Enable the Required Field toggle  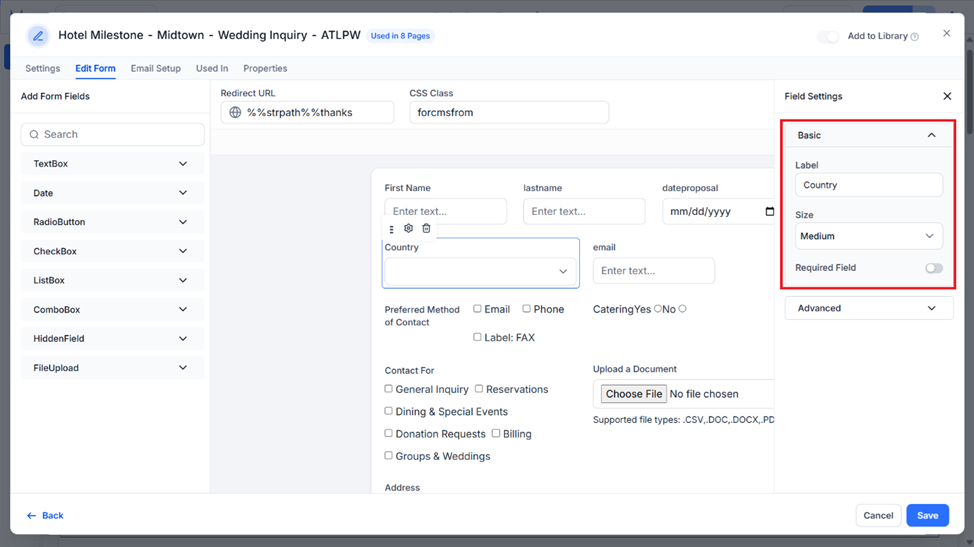click(x=934, y=268)
